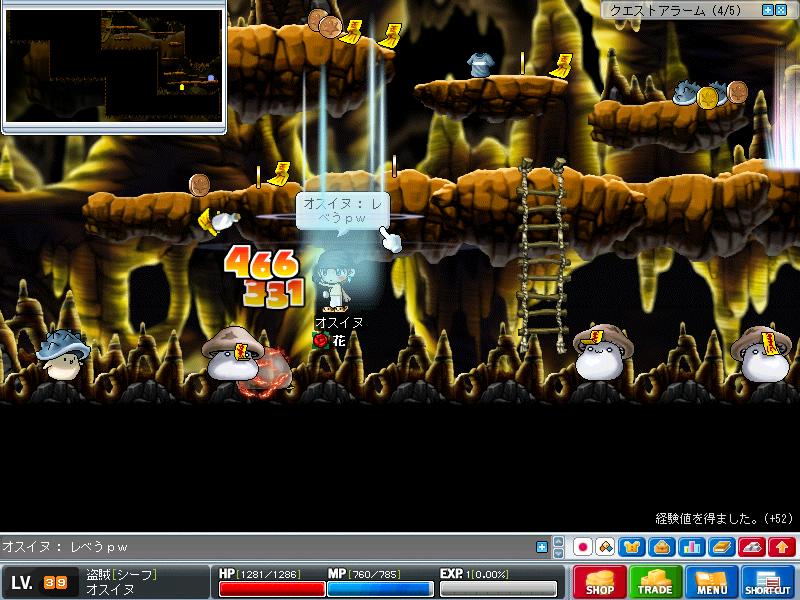Click the blue MP gauge
This screenshot has height=600, width=800.
380,589
